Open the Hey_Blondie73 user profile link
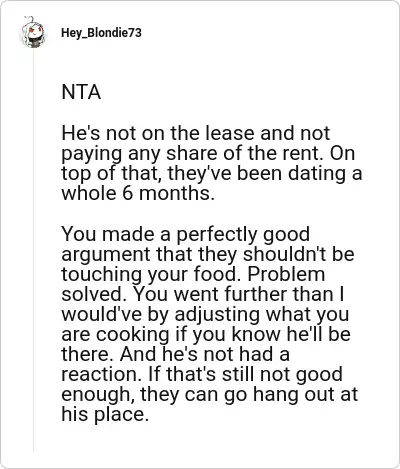This screenshot has height=469, width=400. (101, 33)
